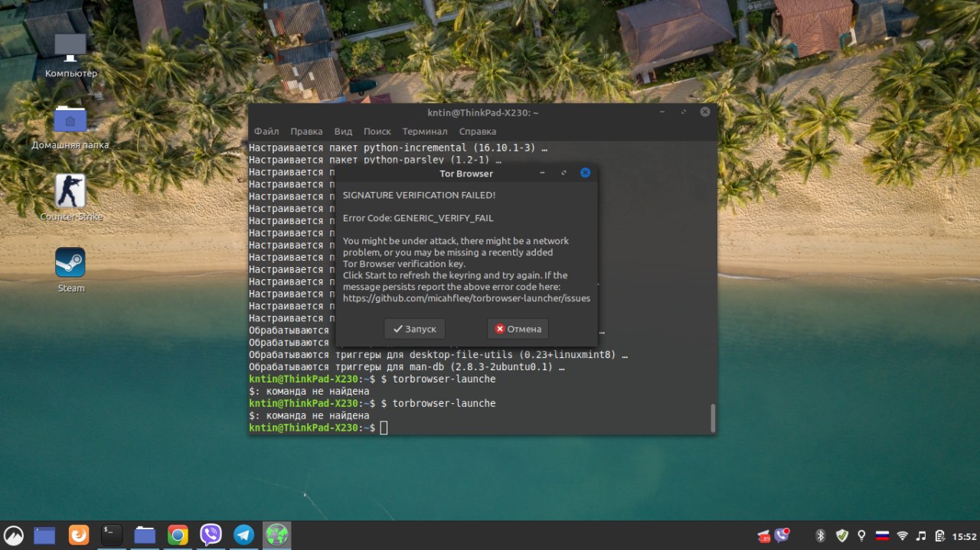Click the Viber tray icon with notification dot
Image resolution: width=980 pixels, height=550 pixels.
(x=782, y=535)
